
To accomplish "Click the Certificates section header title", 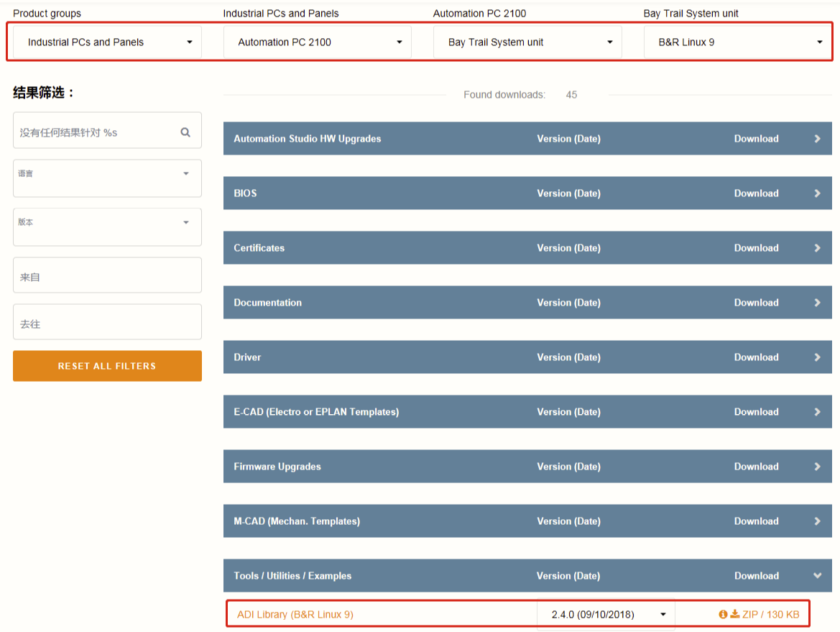I will coord(259,247).
